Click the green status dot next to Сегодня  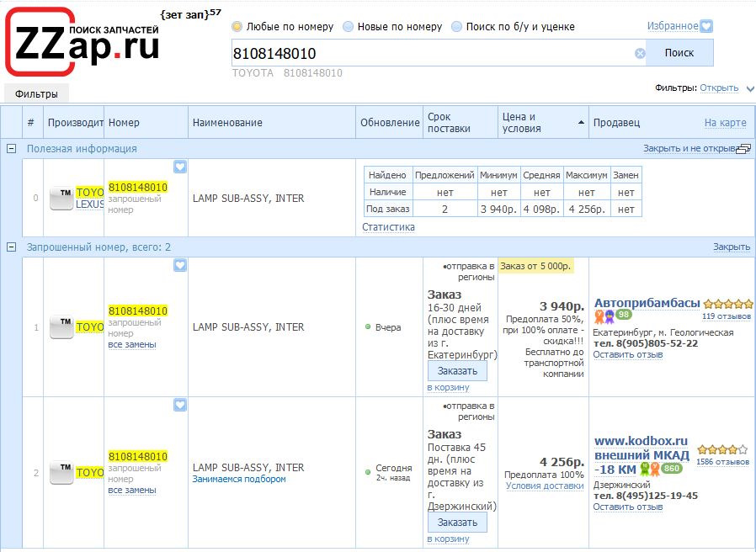pyautogui.click(x=368, y=471)
